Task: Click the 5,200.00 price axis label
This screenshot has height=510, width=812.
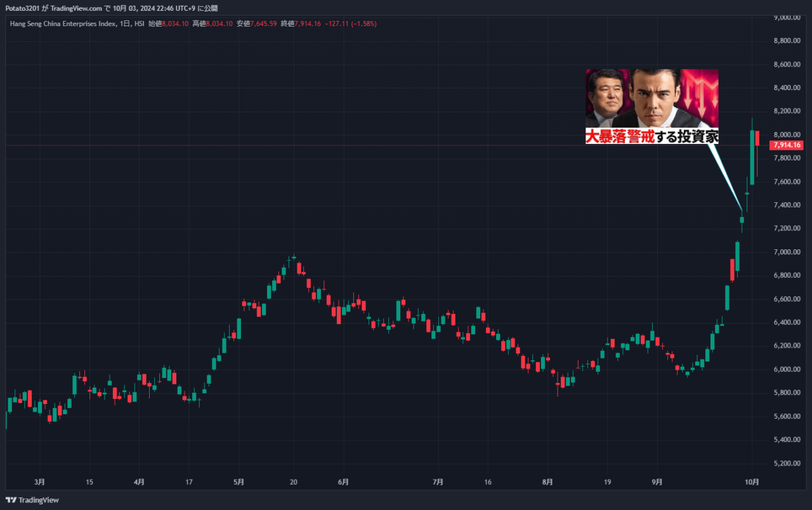Action: coord(786,463)
